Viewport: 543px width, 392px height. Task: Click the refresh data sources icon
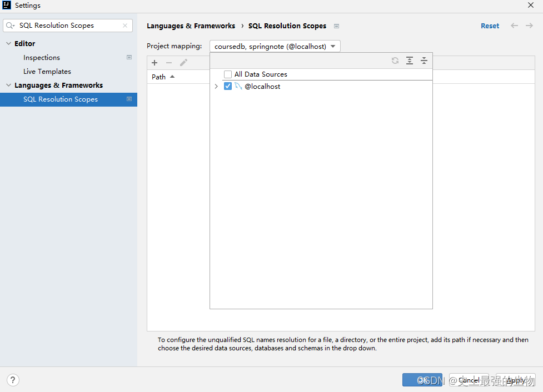(x=395, y=61)
